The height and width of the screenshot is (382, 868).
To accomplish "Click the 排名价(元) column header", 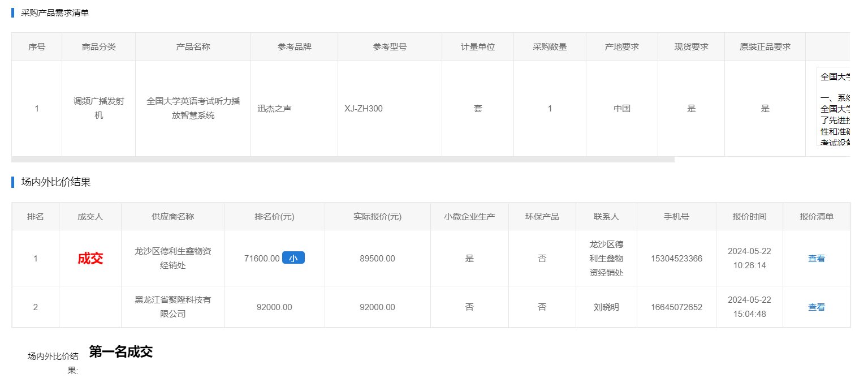I will pyautogui.click(x=274, y=217).
